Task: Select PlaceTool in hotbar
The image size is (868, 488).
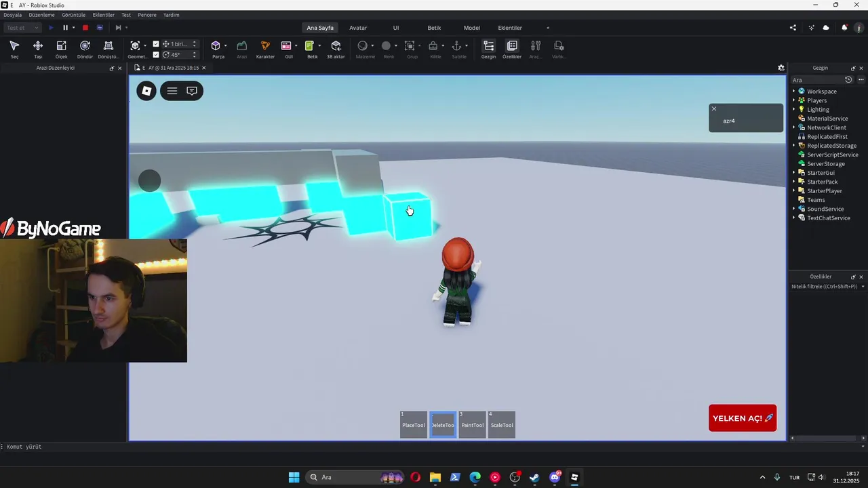Action: coord(414,425)
